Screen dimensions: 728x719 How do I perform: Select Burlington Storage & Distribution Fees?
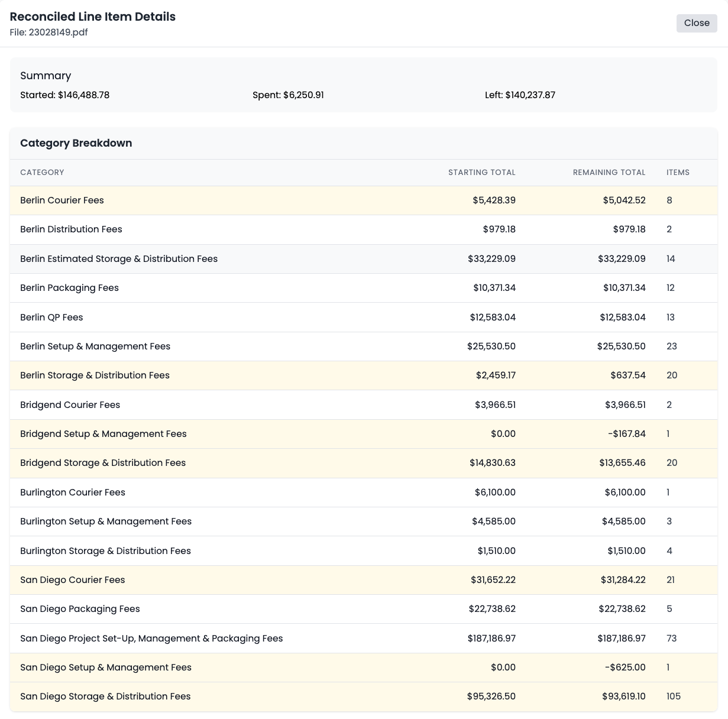(364, 551)
